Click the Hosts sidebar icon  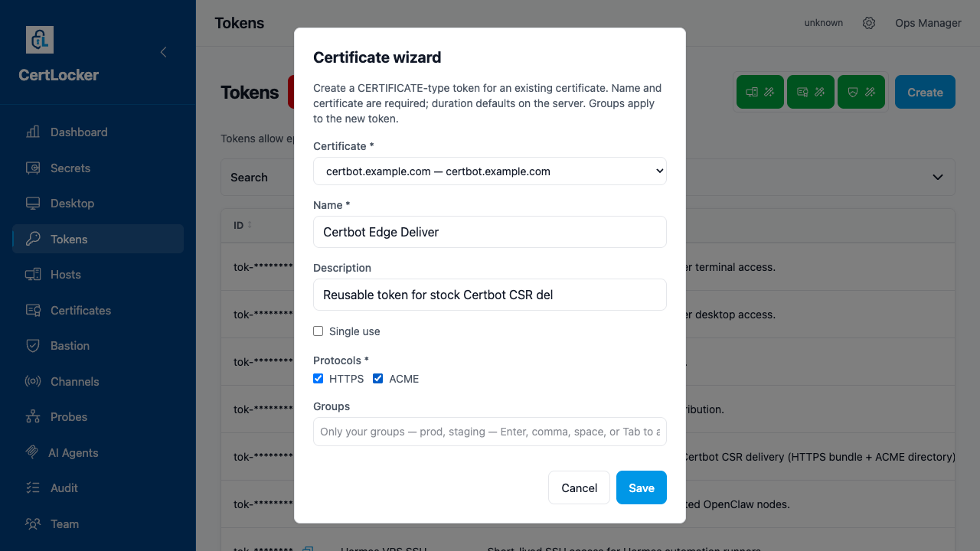(33, 275)
